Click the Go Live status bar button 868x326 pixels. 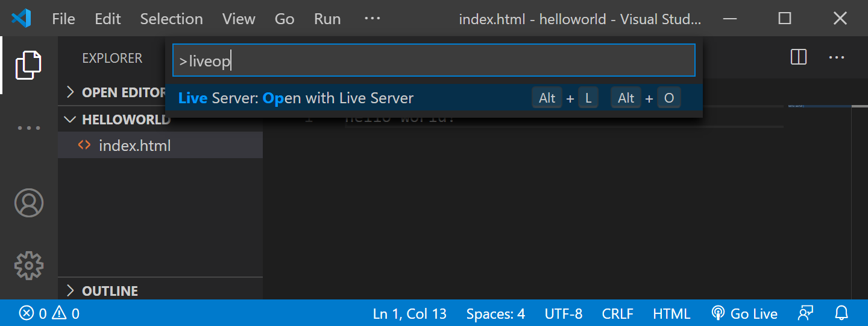tap(744, 313)
